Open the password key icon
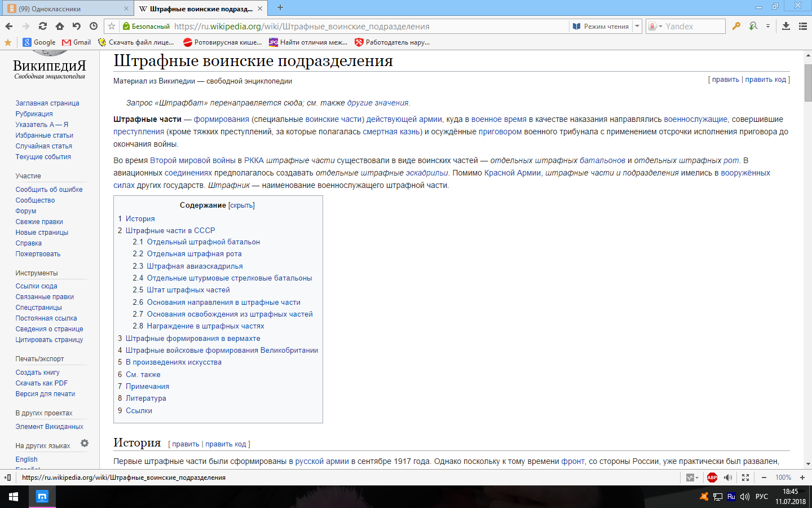Image resolution: width=812 pixels, height=508 pixels. click(736, 26)
